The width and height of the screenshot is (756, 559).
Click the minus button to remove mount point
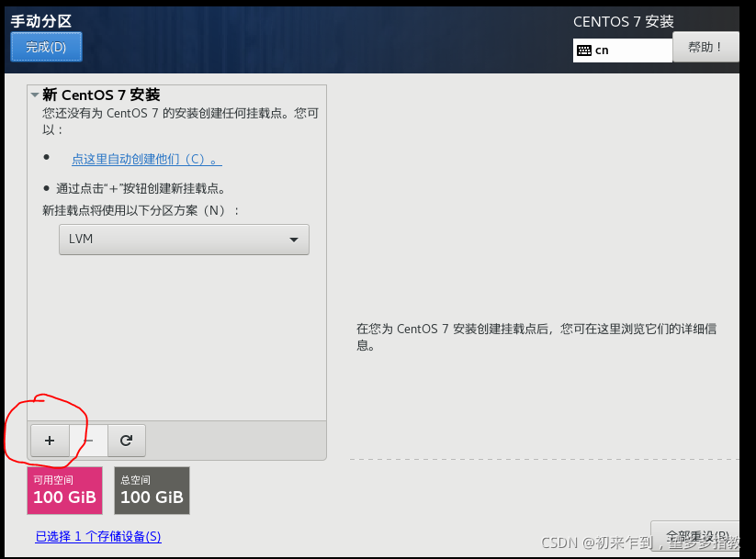tap(88, 441)
